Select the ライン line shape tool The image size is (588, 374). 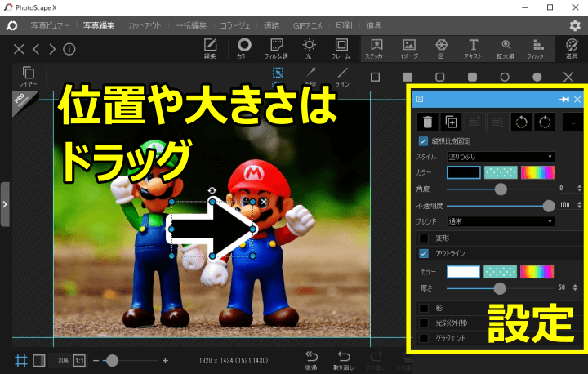[x=342, y=77]
